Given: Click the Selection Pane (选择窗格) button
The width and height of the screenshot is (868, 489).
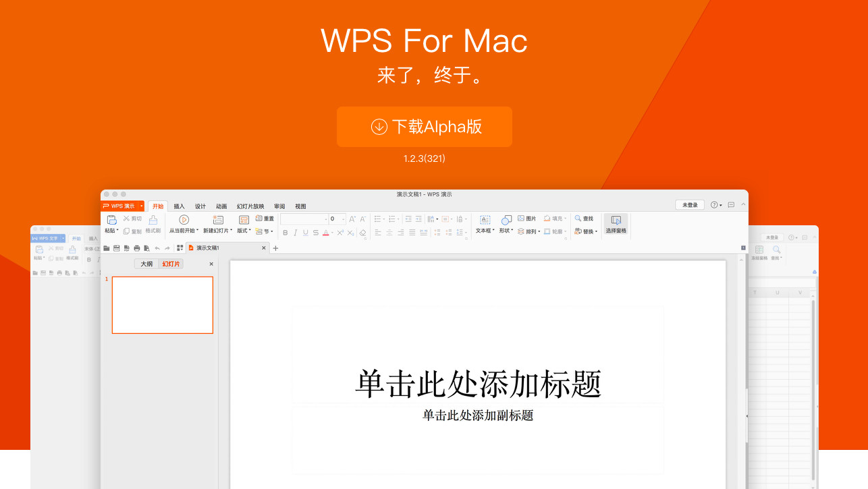Looking at the screenshot, I should pos(616,225).
